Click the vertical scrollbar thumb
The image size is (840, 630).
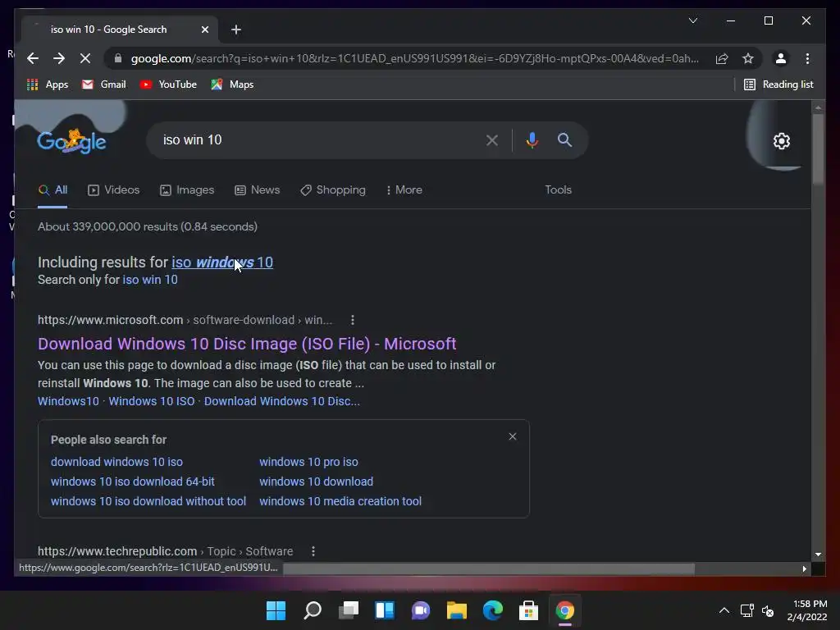818,149
